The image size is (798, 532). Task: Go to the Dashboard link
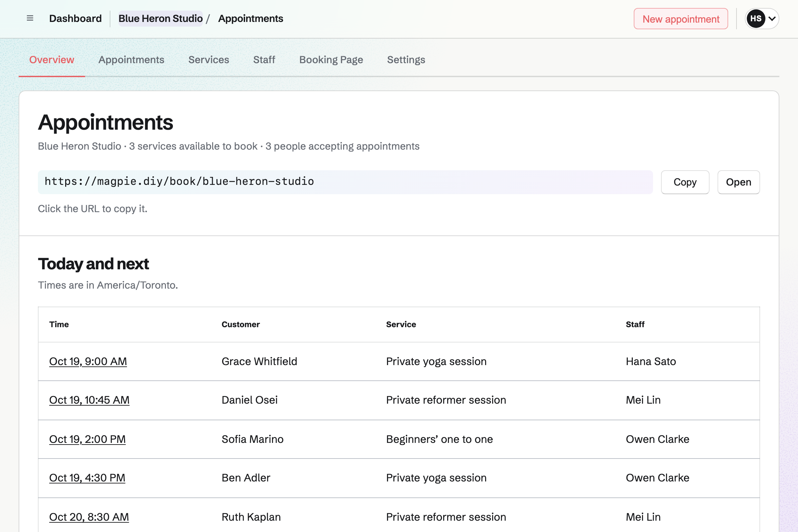click(x=75, y=18)
